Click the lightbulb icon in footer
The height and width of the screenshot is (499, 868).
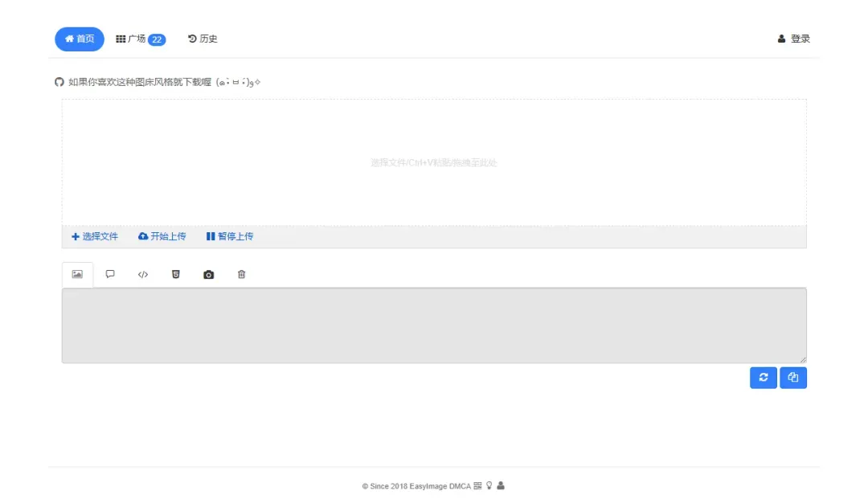click(489, 485)
